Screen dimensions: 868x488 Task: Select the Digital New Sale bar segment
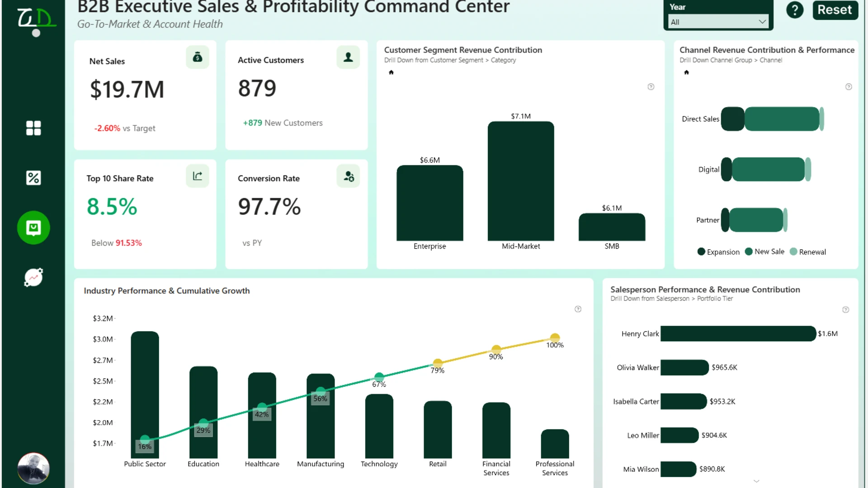tap(769, 169)
